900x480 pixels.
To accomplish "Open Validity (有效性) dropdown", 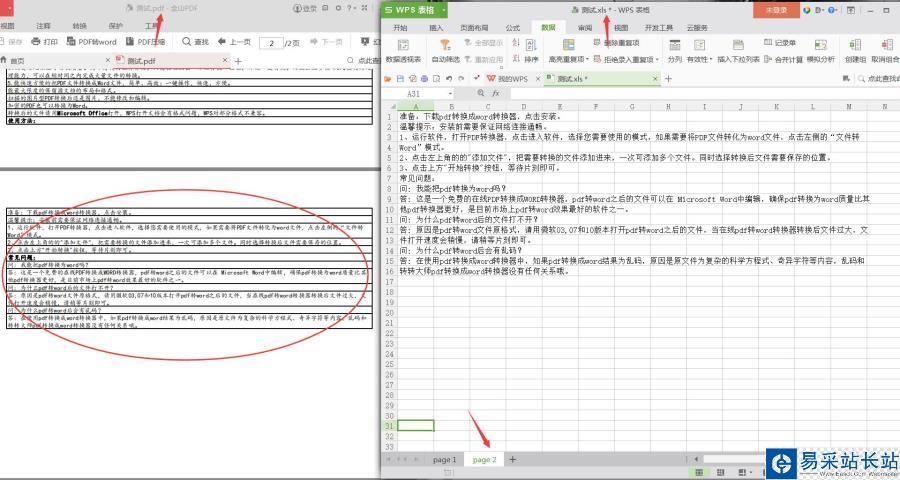I will tap(699, 51).
